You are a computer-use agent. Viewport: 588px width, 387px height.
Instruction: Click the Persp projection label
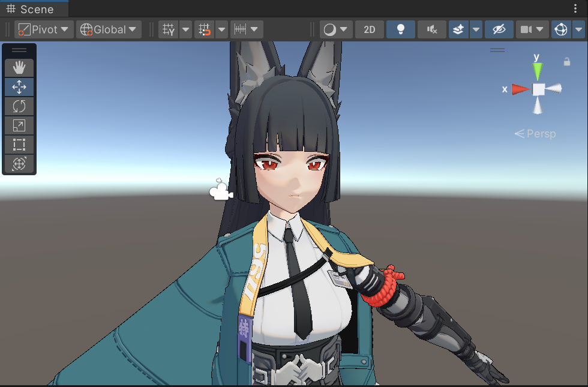click(536, 134)
